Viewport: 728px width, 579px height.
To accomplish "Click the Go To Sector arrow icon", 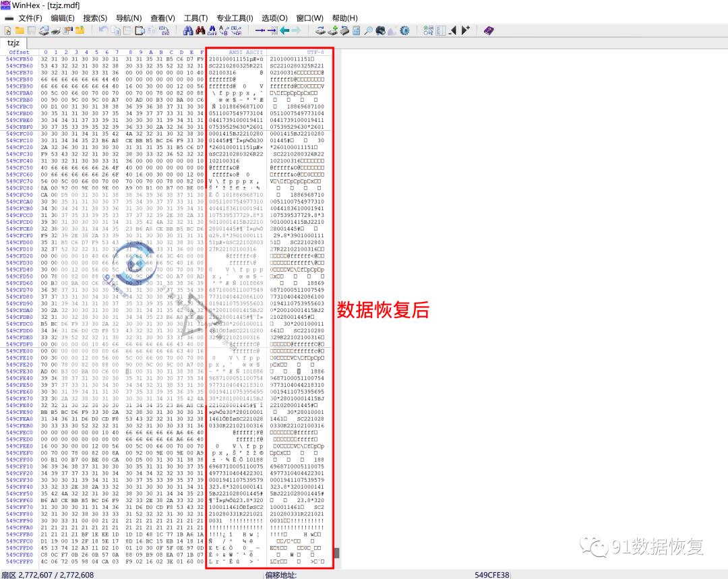I will pyautogui.click(x=272, y=30).
